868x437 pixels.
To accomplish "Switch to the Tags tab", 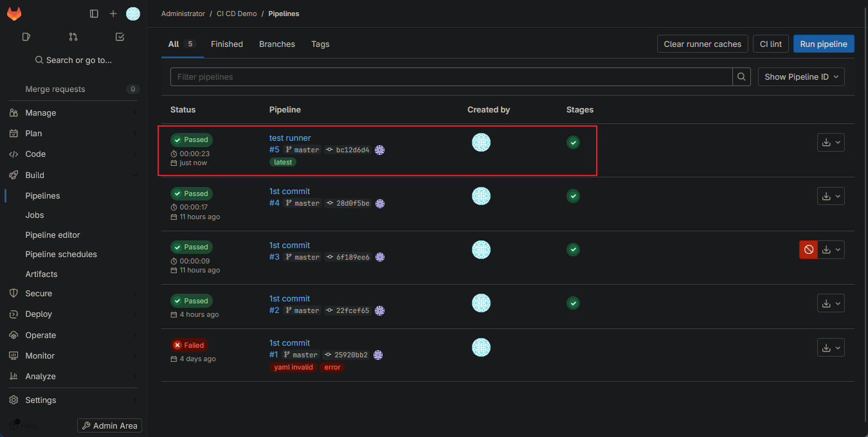I will [320, 44].
